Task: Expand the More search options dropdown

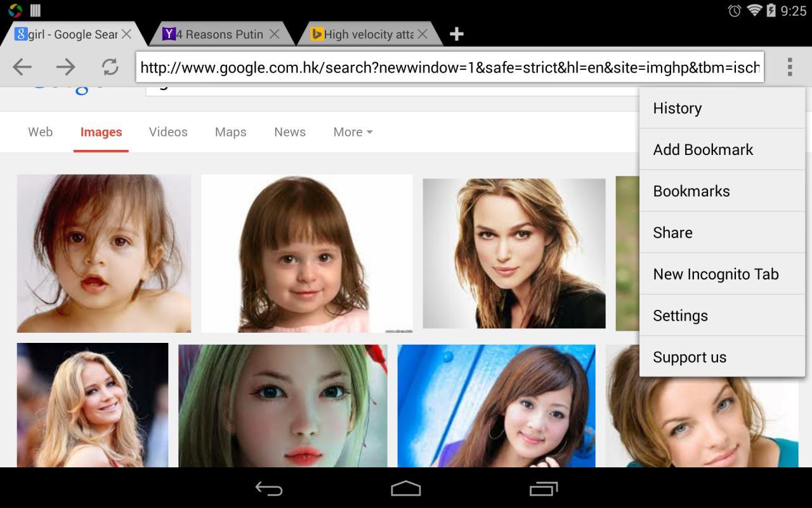Action: click(x=353, y=132)
